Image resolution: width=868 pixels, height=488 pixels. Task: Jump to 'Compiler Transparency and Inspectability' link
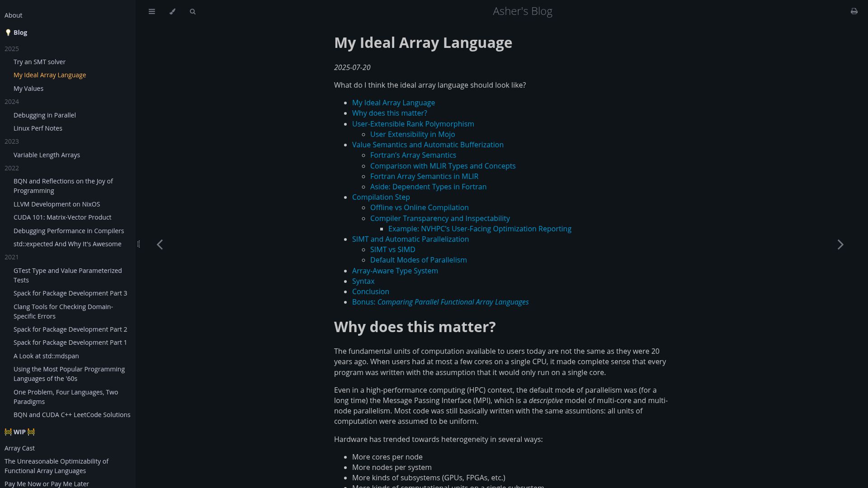(x=440, y=218)
